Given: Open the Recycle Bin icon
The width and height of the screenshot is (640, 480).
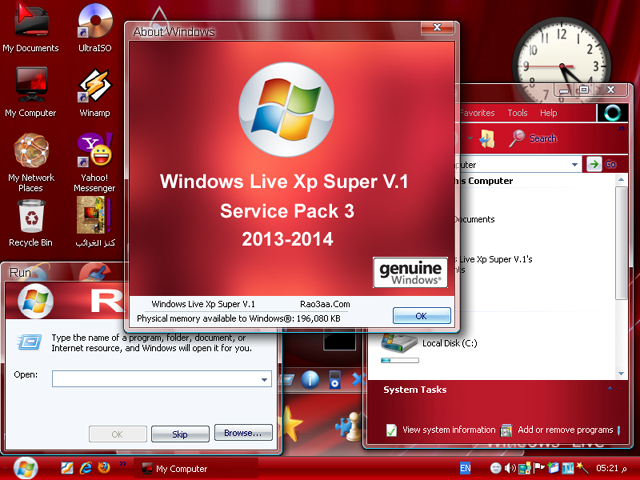Looking at the screenshot, I should click(x=30, y=218).
